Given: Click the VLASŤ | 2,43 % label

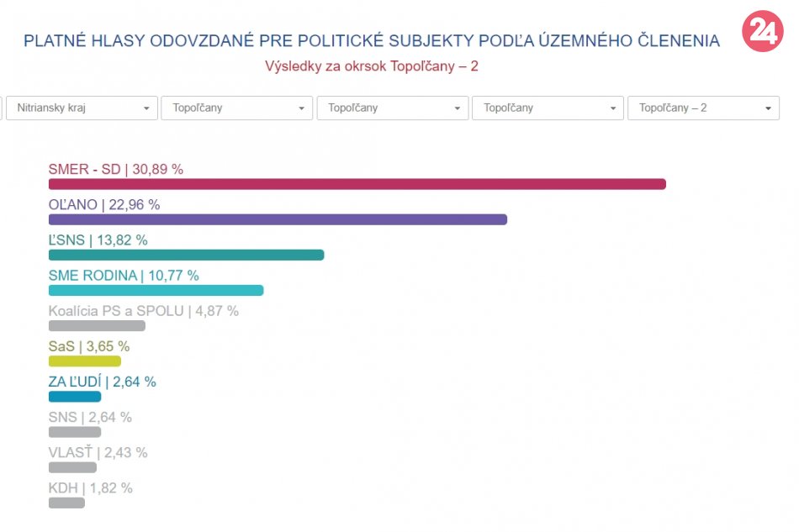Looking at the screenshot, I should 98,452.
